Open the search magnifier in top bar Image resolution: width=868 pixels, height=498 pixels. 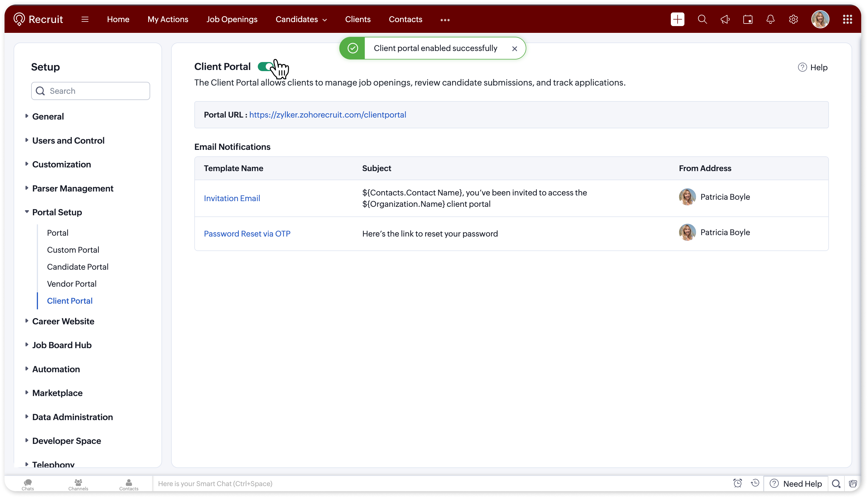click(x=702, y=20)
